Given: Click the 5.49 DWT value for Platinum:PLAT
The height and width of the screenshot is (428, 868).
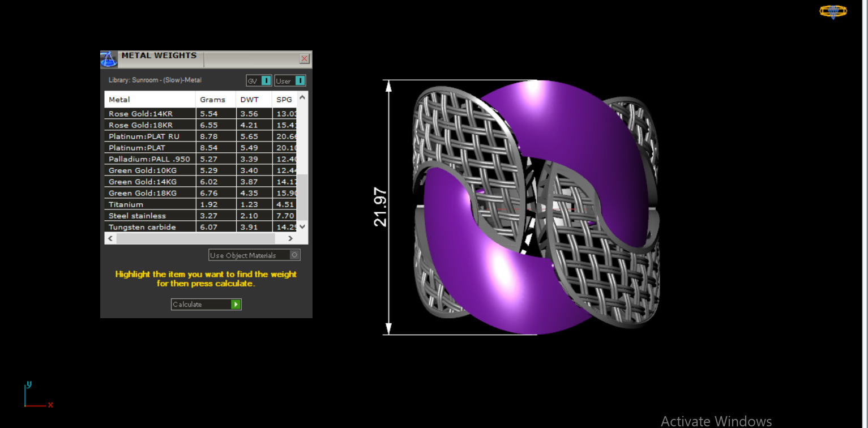Looking at the screenshot, I should pyautogui.click(x=249, y=148).
